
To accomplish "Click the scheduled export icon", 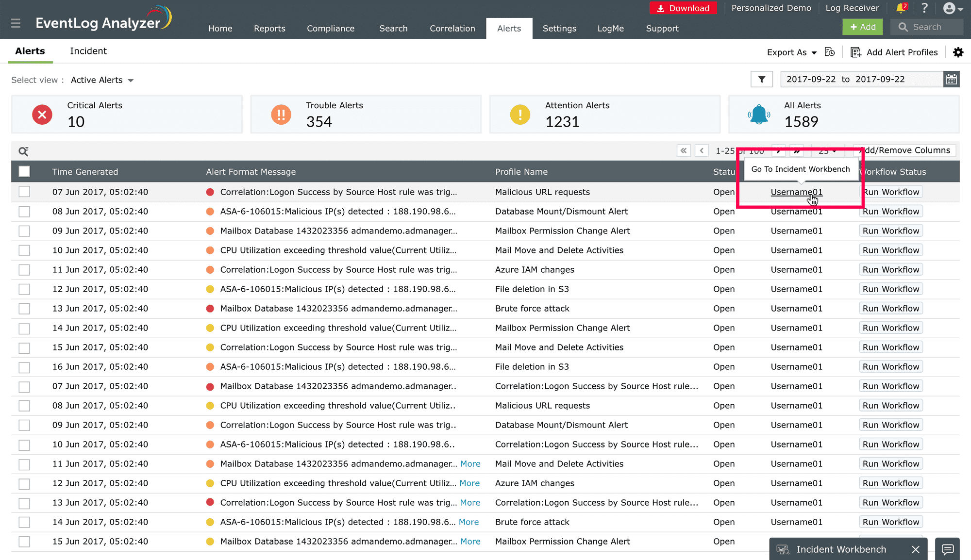I will [830, 52].
